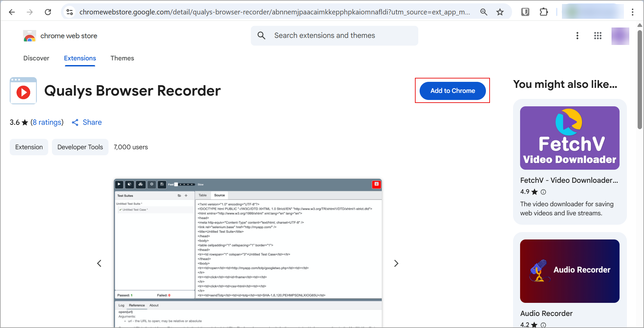Go back to the previous page

[12, 12]
